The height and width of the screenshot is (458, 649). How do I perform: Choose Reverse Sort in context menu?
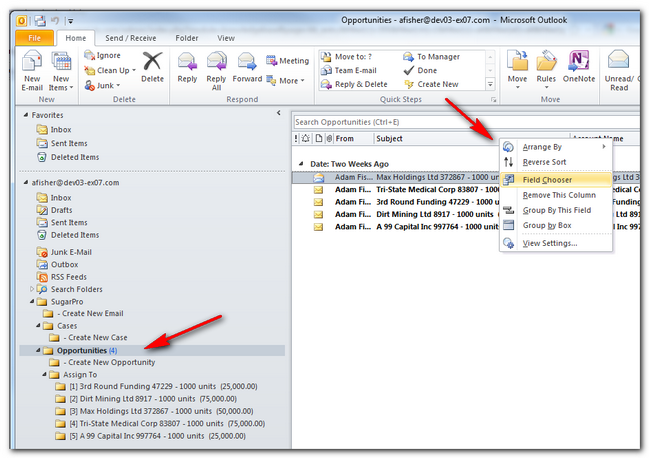[556, 162]
